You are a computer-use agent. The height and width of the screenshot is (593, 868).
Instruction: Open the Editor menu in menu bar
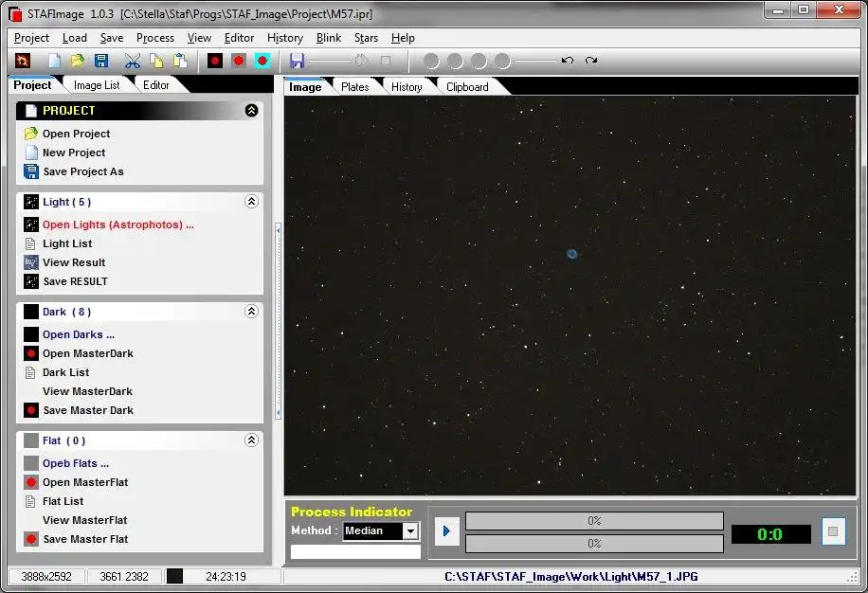click(x=239, y=38)
